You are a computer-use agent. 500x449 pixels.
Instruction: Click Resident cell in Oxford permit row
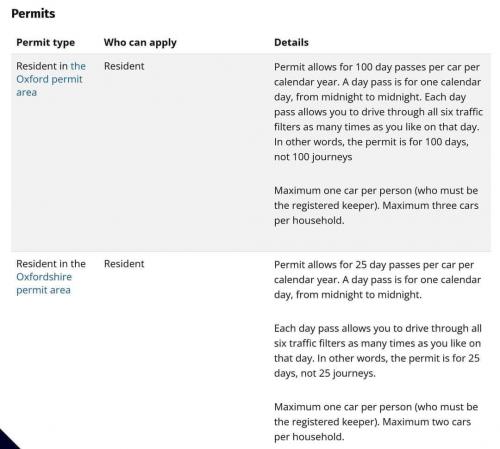(x=124, y=66)
